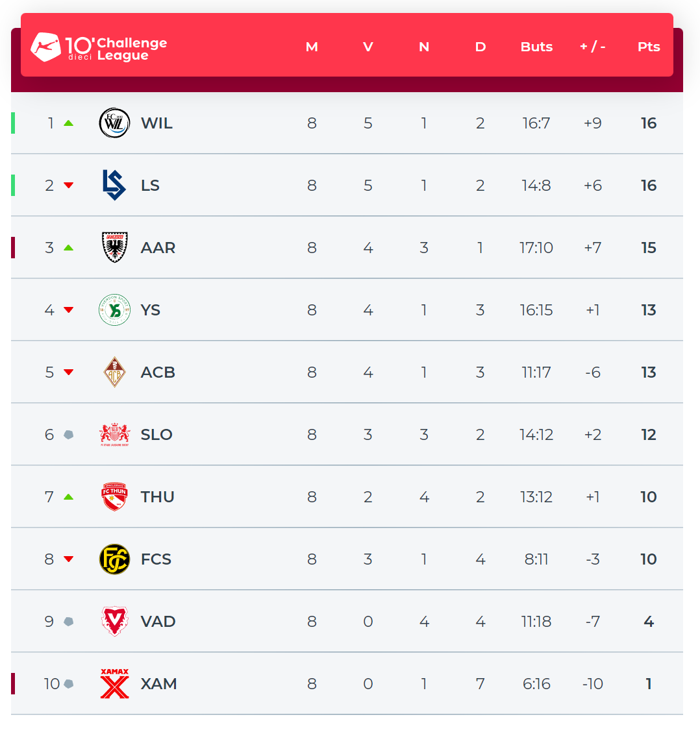700x732 pixels.
Task: Open the WIL team name link
Action: pyautogui.click(x=157, y=123)
